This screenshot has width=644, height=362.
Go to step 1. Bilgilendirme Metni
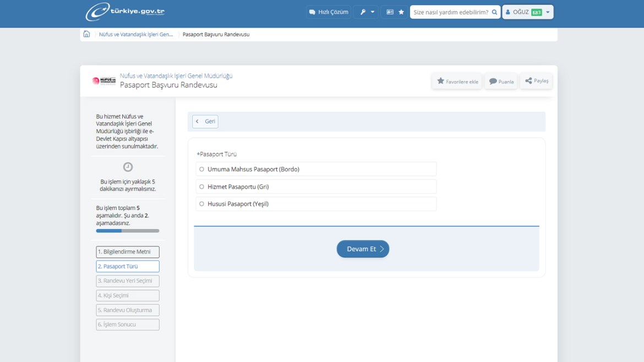click(x=128, y=252)
